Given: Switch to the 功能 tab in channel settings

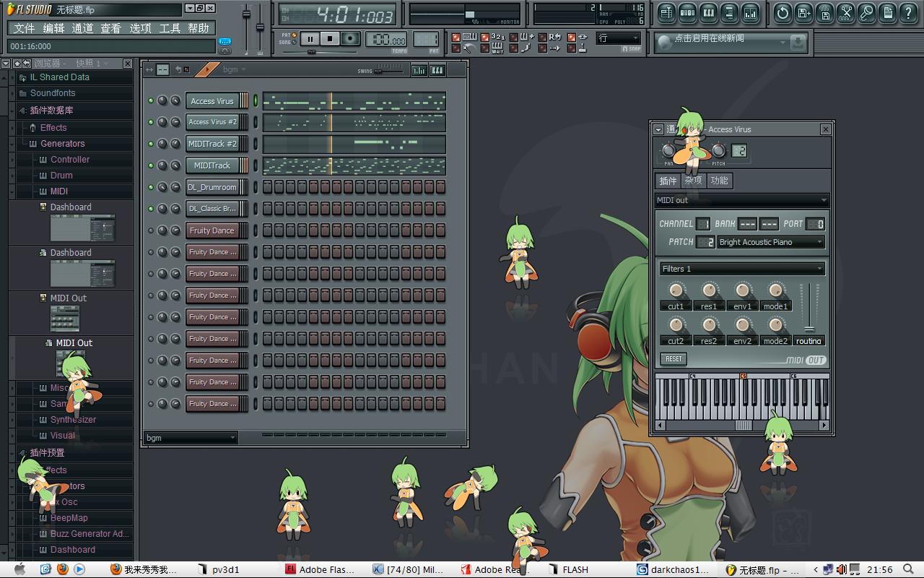Looking at the screenshot, I should 719,181.
